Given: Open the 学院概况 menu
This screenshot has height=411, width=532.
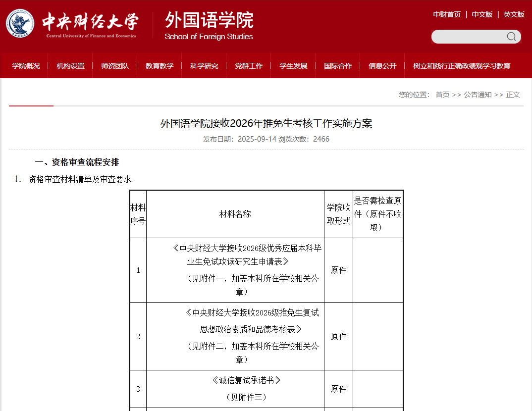Looking at the screenshot, I should tap(26, 66).
